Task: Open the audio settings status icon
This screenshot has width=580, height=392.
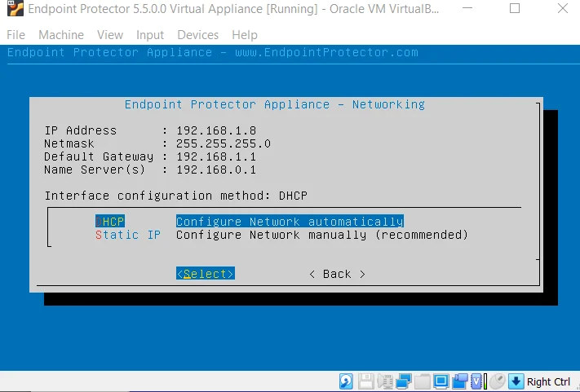Action: (x=385, y=381)
